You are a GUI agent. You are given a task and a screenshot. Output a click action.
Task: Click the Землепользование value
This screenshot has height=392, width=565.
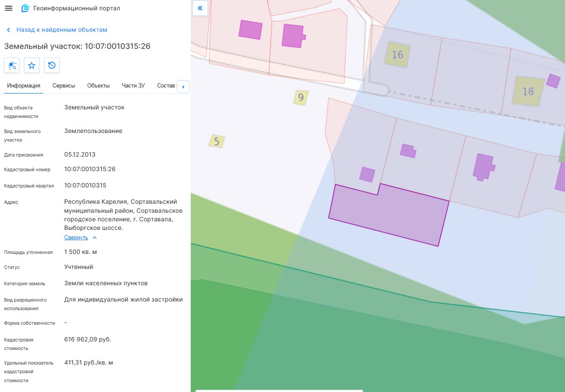coord(93,131)
